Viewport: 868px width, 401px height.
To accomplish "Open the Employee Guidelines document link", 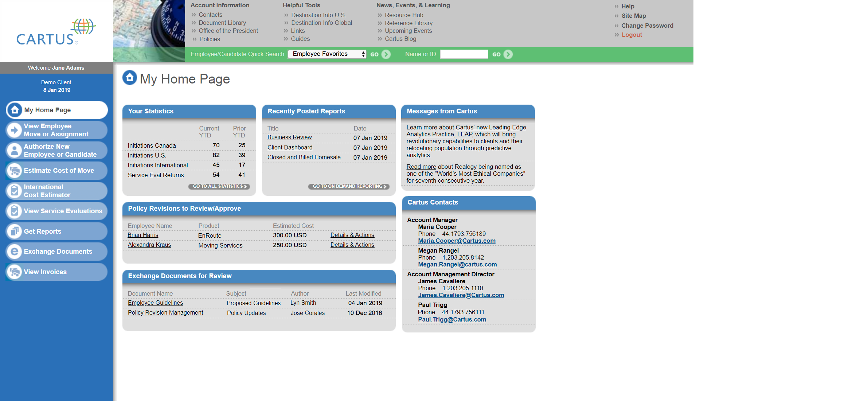I will click(x=155, y=303).
